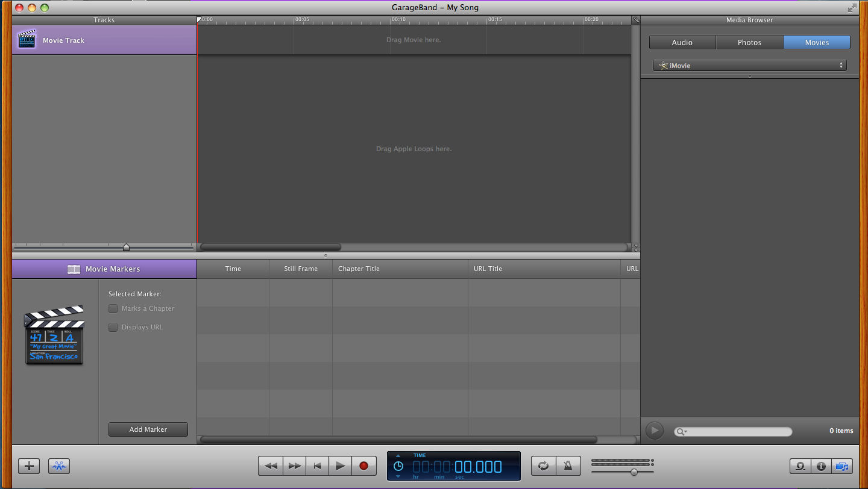The height and width of the screenshot is (489, 868).
Task: Hide the Media Browser using toolbar icon
Action: point(842,466)
